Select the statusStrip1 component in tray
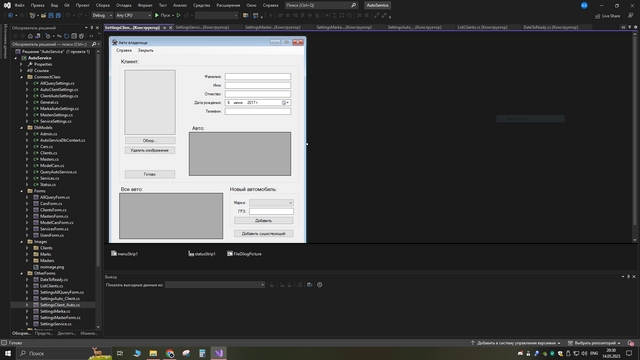This screenshot has height=360, width=640. 202,253
